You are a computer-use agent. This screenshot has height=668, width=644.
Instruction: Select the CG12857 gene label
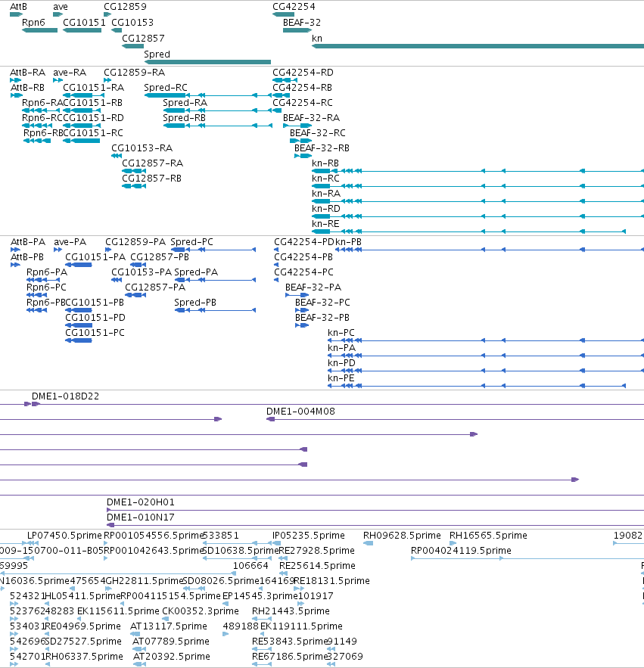(143, 39)
